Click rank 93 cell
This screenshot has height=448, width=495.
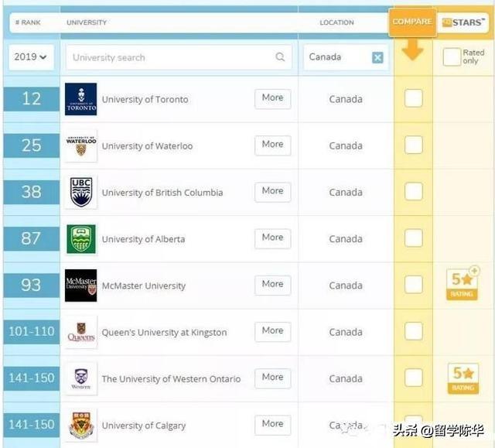[32, 285]
